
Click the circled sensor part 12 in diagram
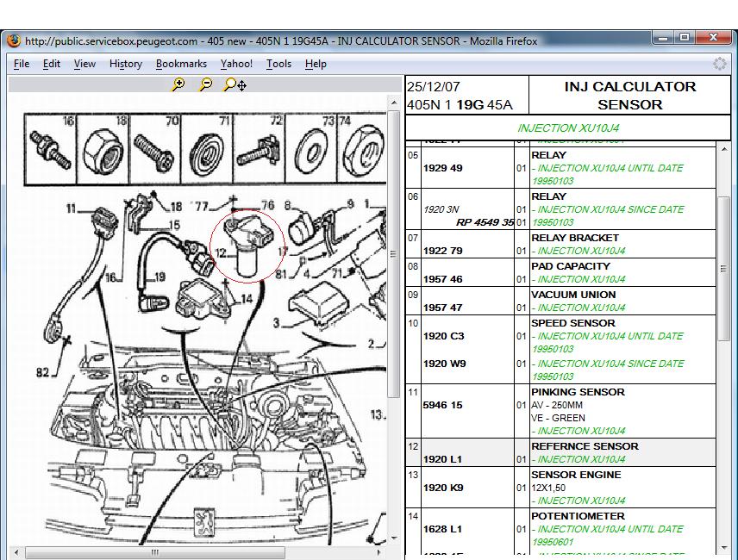pyautogui.click(x=247, y=245)
